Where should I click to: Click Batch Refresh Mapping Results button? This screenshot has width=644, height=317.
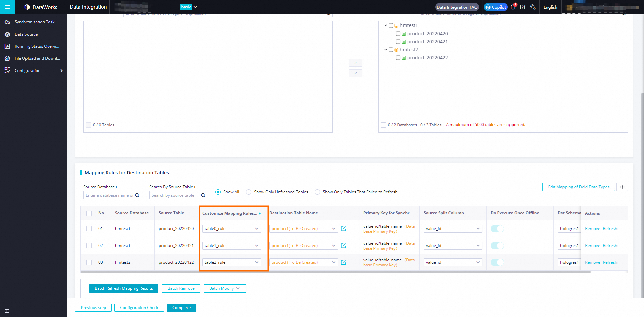click(123, 288)
